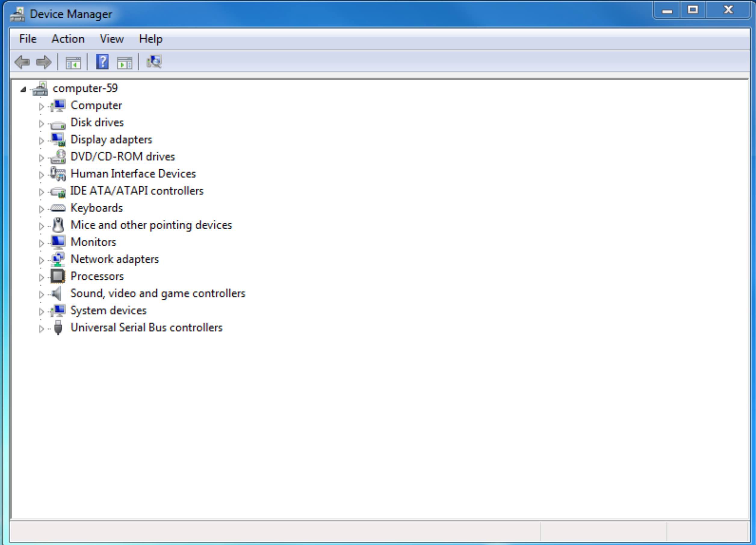The height and width of the screenshot is (545, 756).
Task: Open the File menu
Action: pos(28,39)
